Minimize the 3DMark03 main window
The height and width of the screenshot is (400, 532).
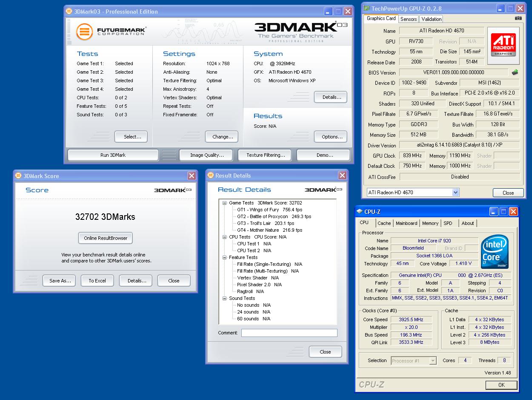coord(328,12)
